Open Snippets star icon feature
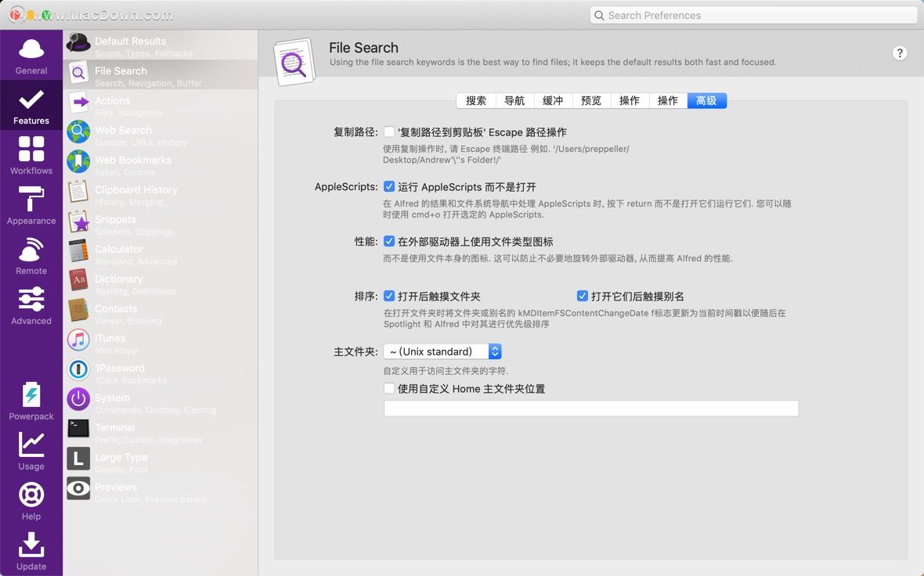This screenshot has width=924, height=576. [78, 221]
